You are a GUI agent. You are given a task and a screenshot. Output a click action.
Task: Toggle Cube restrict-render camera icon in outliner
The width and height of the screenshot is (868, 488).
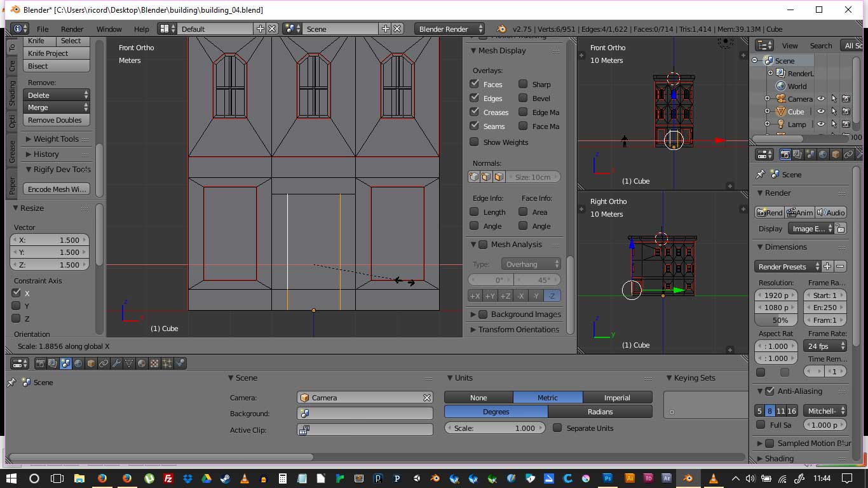[846, 112]
